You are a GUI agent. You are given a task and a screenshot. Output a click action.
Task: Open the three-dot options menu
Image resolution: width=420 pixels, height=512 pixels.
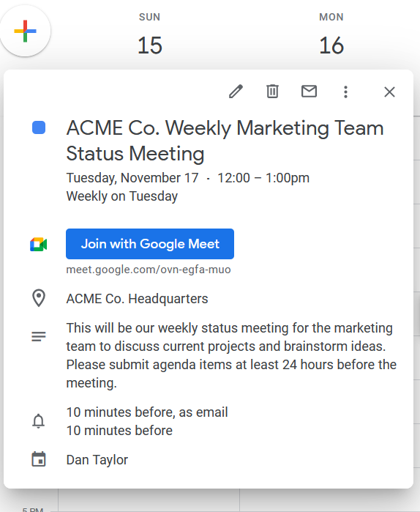345,92
